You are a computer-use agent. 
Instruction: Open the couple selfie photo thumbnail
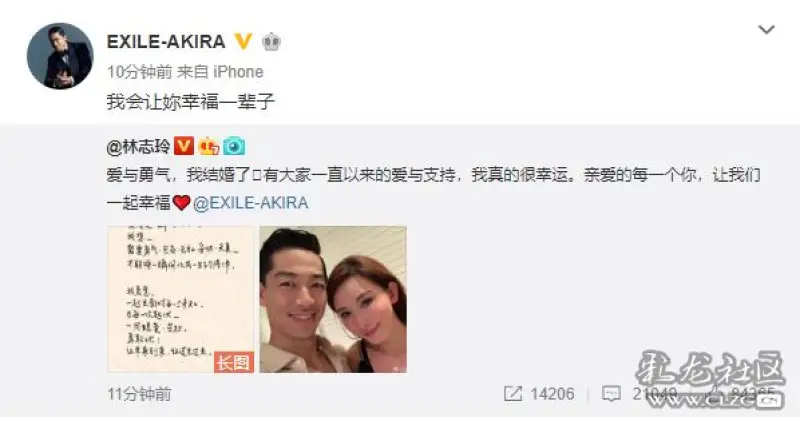coord(333,299)
